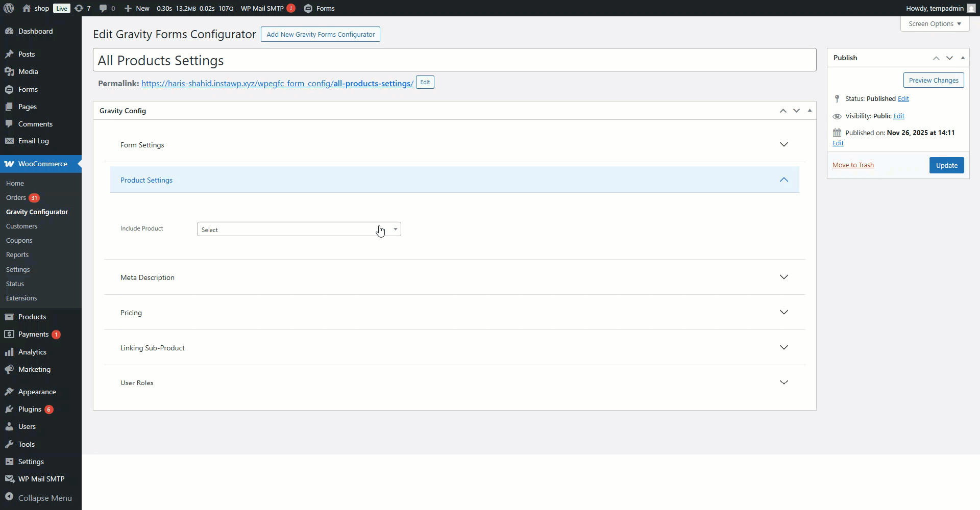This screenshot has height=510, width=980.
Task: Move Gravity Config panel up
Action: (783, 111)
